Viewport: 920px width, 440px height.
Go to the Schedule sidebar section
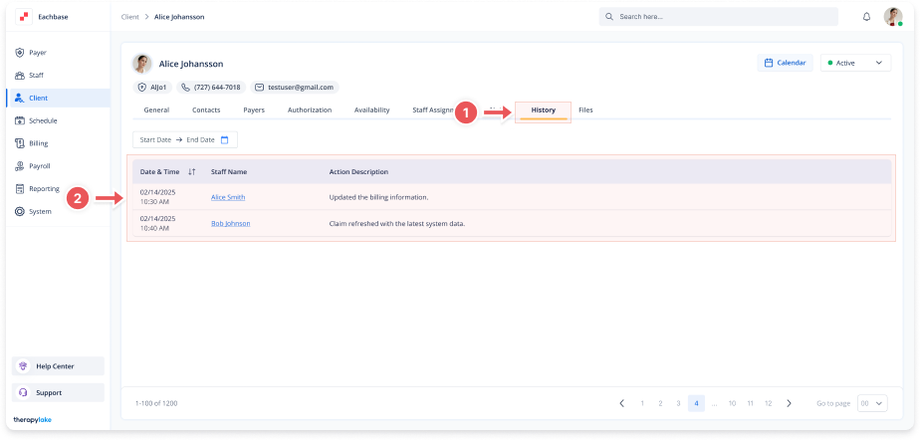coord(42,121)
